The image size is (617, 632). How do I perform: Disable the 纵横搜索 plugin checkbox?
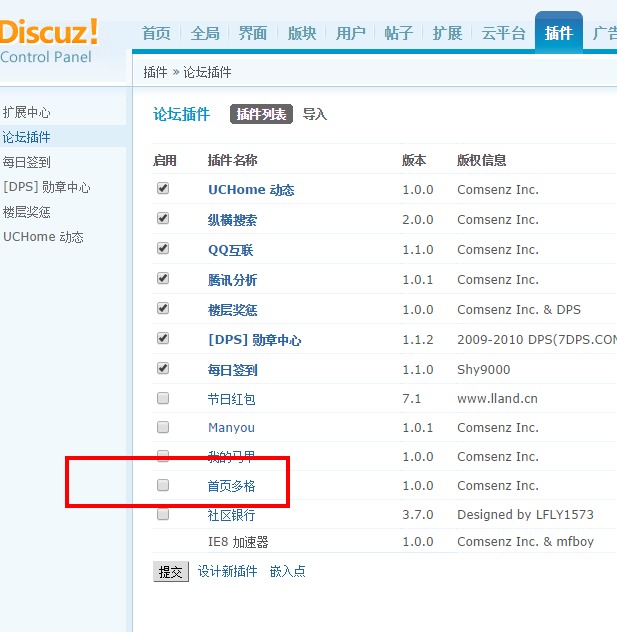[x=163, y=218]
